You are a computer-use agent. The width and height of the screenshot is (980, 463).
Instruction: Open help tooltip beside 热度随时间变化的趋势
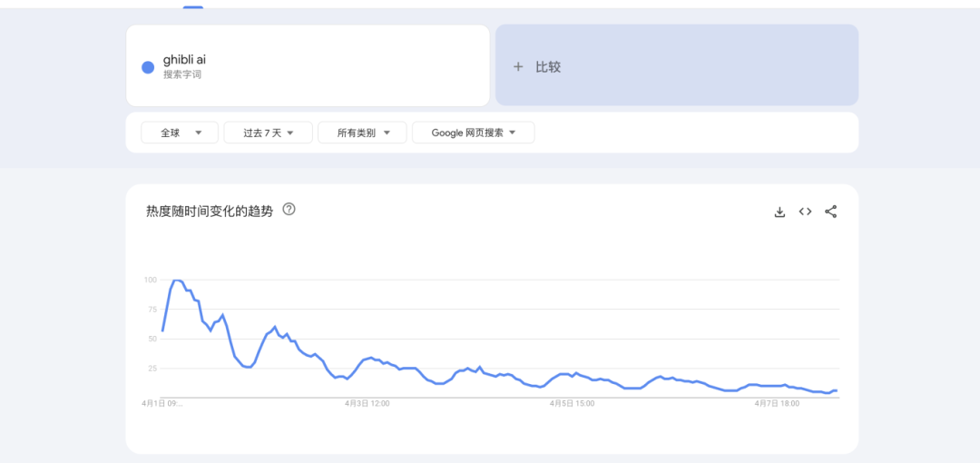point(289,210)
